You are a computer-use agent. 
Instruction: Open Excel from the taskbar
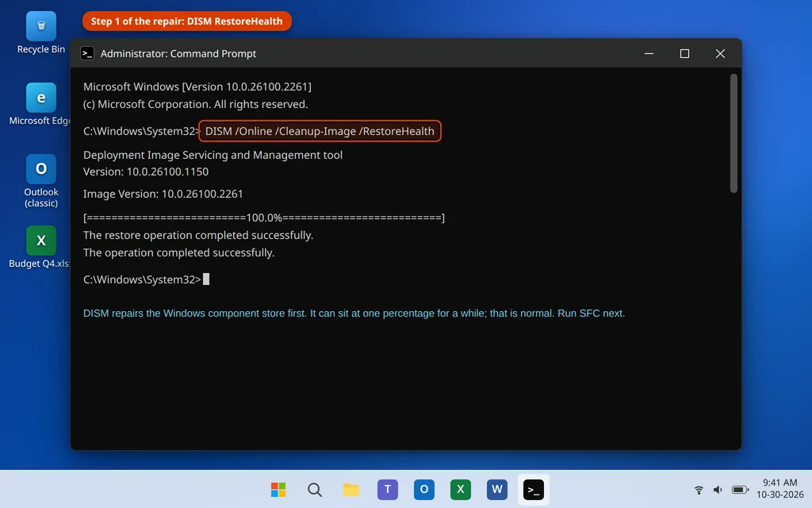461,489
